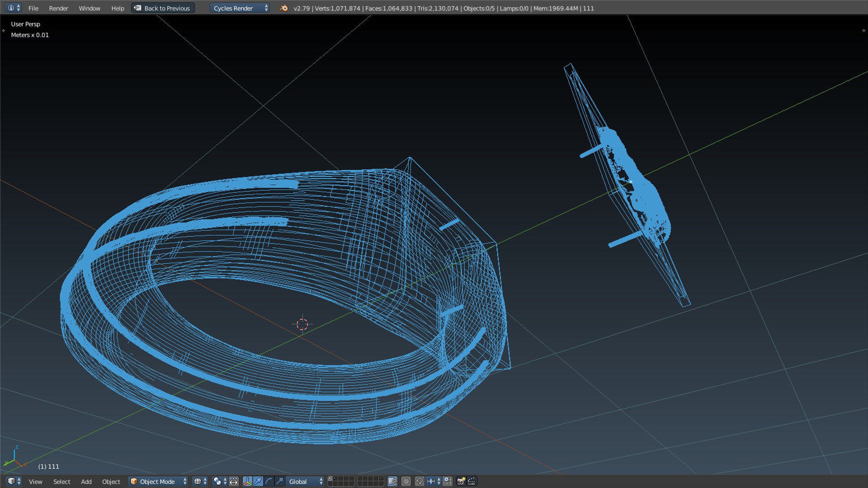Viewport: 868px width, 488px height.
Task: Open the pivot point selector
Action: tap(219, 481)
